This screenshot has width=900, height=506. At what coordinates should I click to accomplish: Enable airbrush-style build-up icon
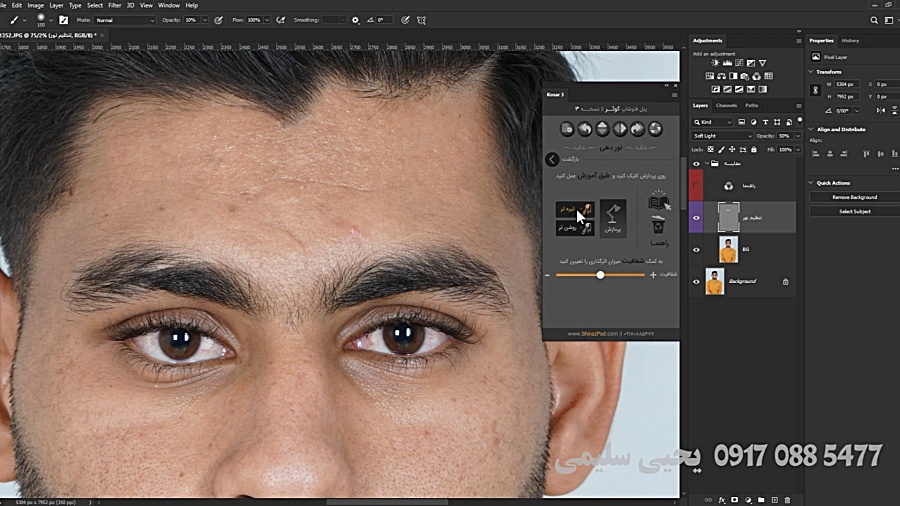click(281, 20)
